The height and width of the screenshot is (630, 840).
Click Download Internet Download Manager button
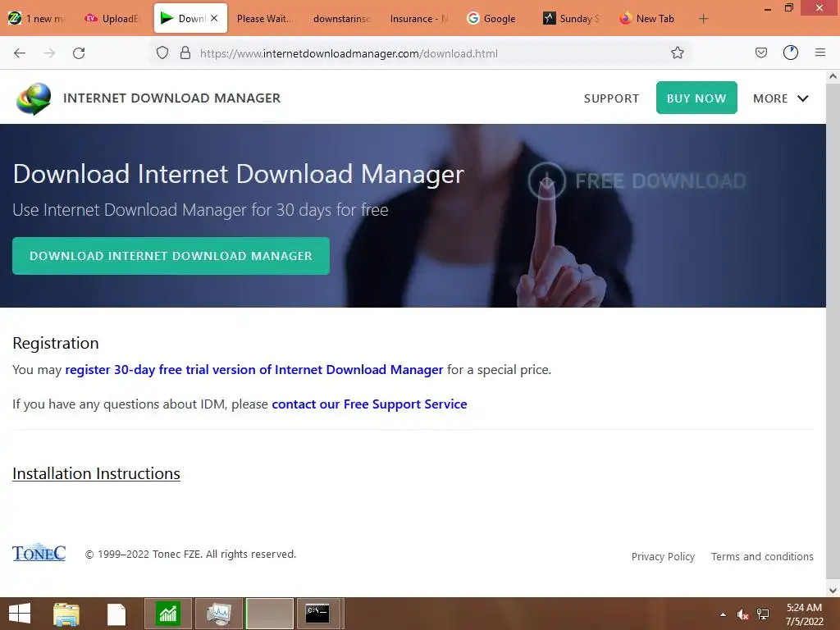pos(171,256)
